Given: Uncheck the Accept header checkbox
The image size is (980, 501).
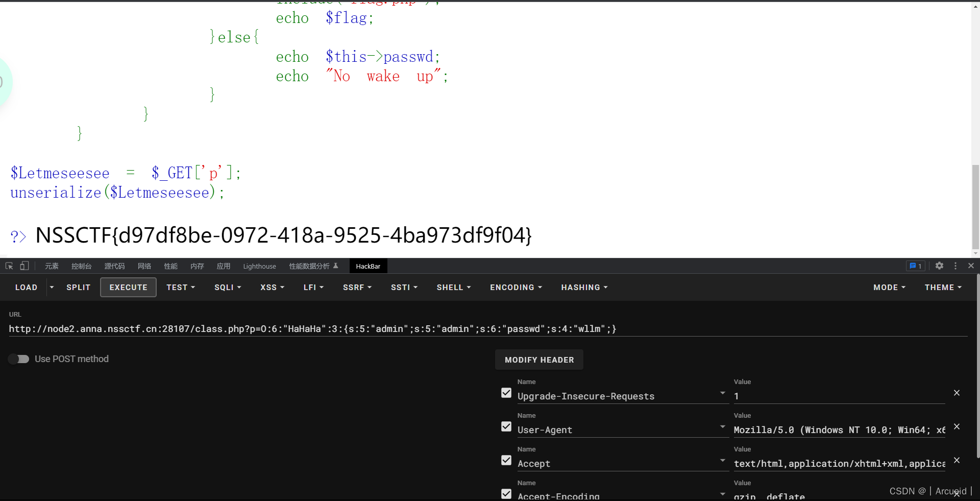Looking at the screenshot, I should click(x=506, y=460).
